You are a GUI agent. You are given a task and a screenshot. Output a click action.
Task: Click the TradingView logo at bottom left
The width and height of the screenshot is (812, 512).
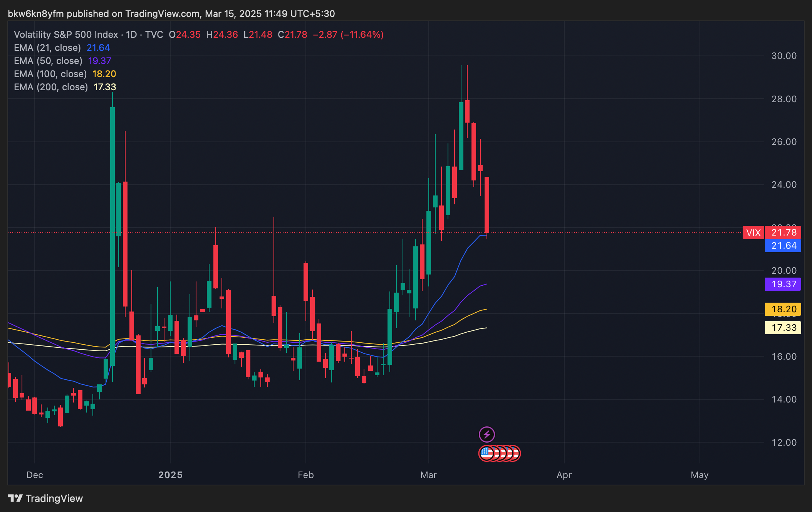click(x=15, y=499)
